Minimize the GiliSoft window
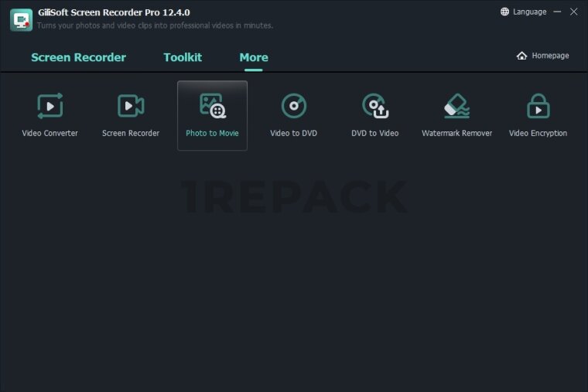Viewport: 588px width, 392px height. click(x=556, y=12)
